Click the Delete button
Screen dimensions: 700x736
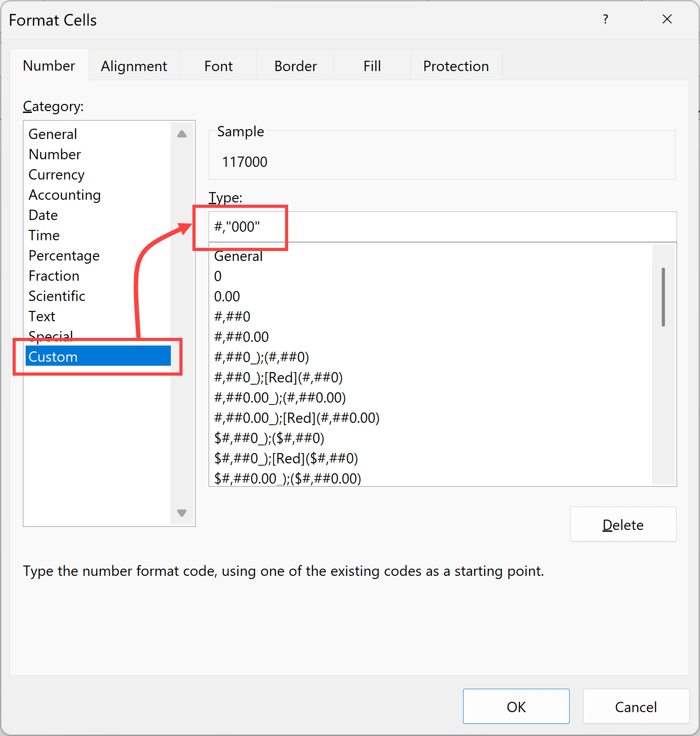623,525
